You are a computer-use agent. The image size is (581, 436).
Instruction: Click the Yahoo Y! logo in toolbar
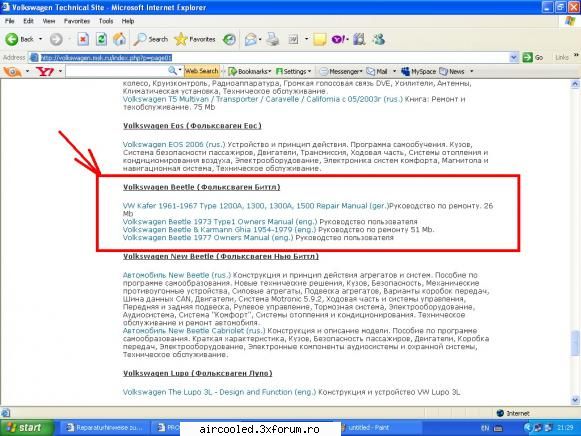tap(45, 71)
